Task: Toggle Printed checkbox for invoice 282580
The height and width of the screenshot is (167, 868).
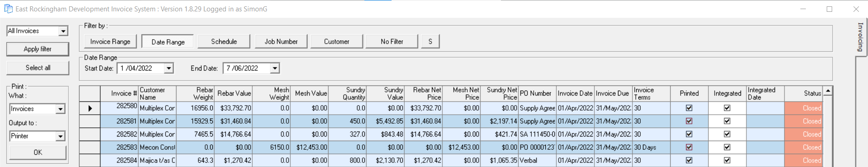Action: [689, 108]
